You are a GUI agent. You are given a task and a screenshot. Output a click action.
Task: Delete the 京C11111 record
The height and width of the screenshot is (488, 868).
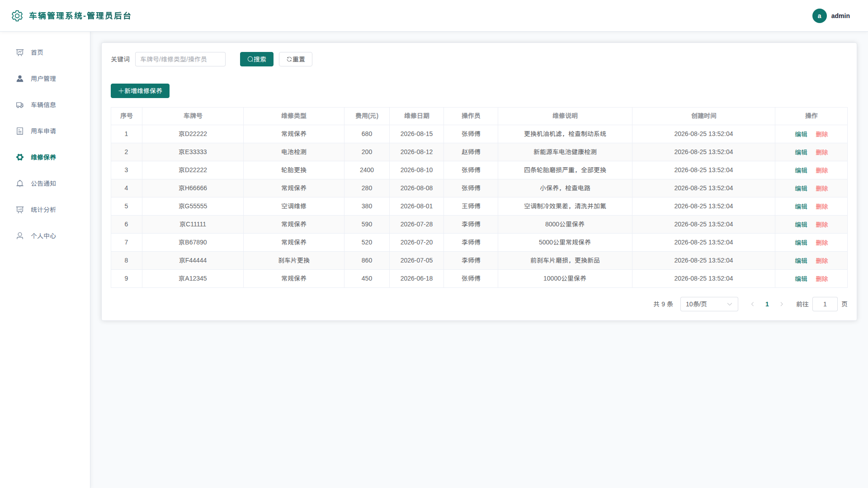coord(822,225)
